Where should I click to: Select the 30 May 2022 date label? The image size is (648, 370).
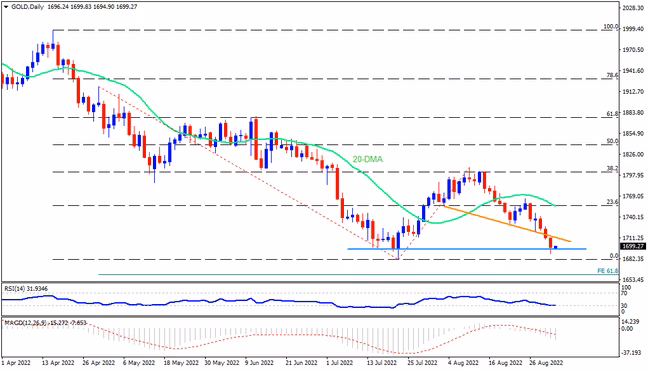point(221,363)
